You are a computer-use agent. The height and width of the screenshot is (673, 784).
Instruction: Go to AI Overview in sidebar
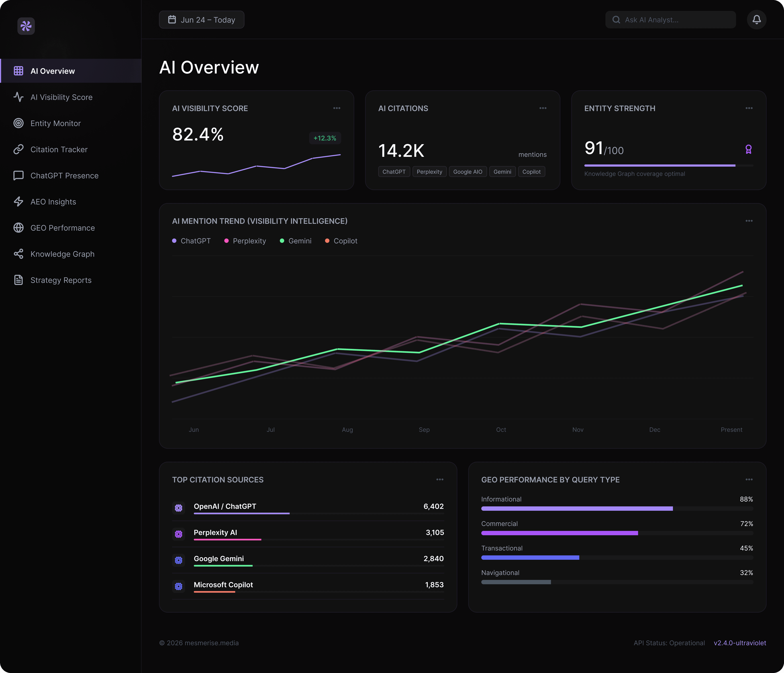71,71
